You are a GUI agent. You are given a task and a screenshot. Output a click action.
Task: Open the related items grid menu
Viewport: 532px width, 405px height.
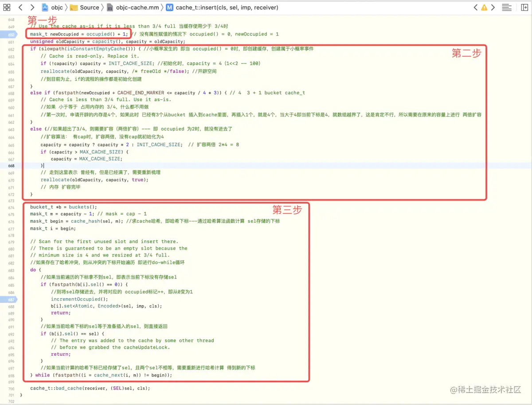coord(7,8)
